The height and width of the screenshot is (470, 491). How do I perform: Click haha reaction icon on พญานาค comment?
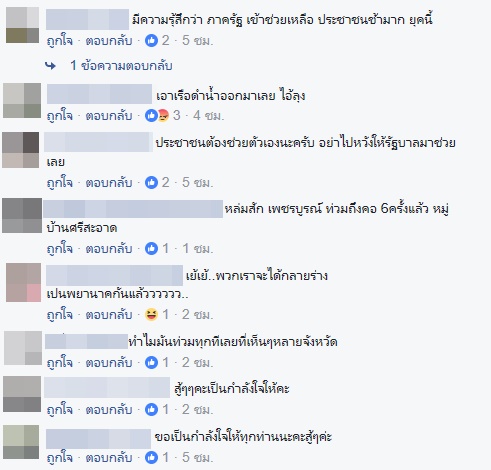[x=151, y=314]
